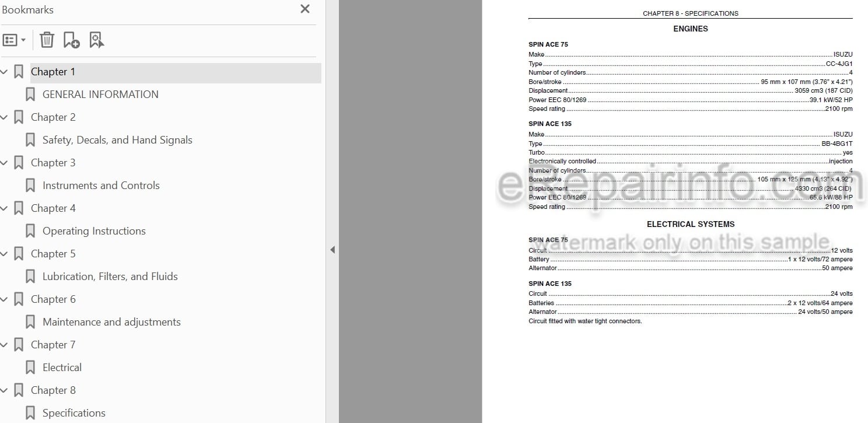
Task: Close the Bookmarks panel
Action: click(304, 9)
